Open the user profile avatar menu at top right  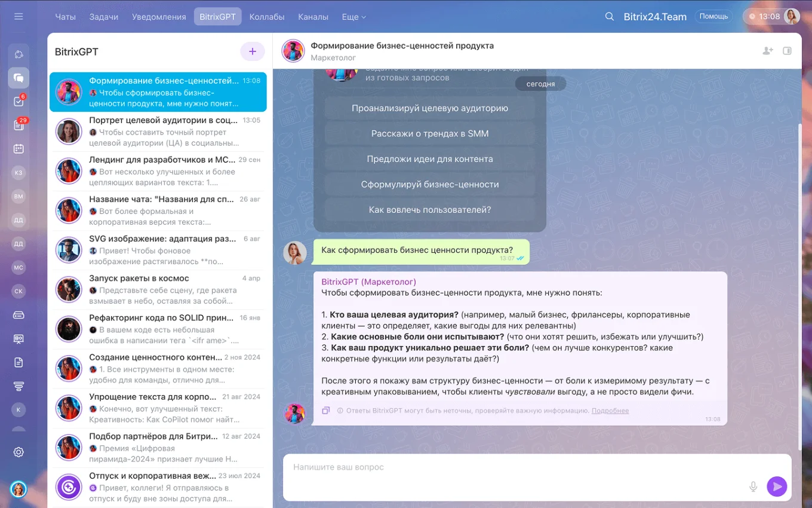tap(792, 17)
